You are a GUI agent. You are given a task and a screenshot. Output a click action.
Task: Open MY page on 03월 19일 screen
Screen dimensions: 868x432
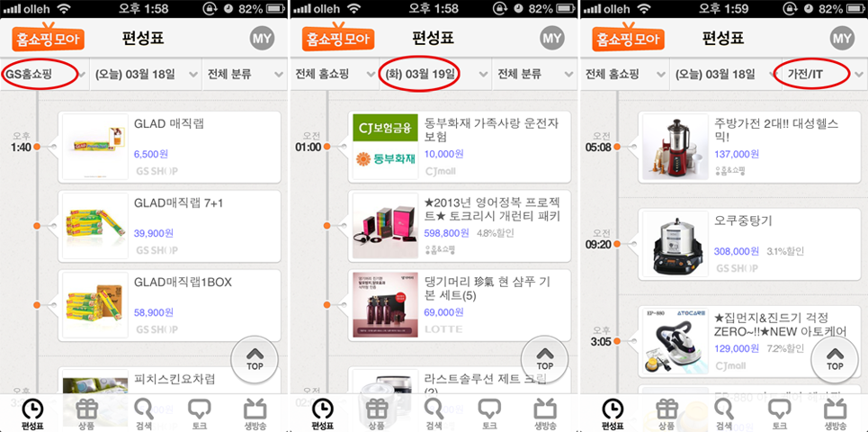point(552,38)
